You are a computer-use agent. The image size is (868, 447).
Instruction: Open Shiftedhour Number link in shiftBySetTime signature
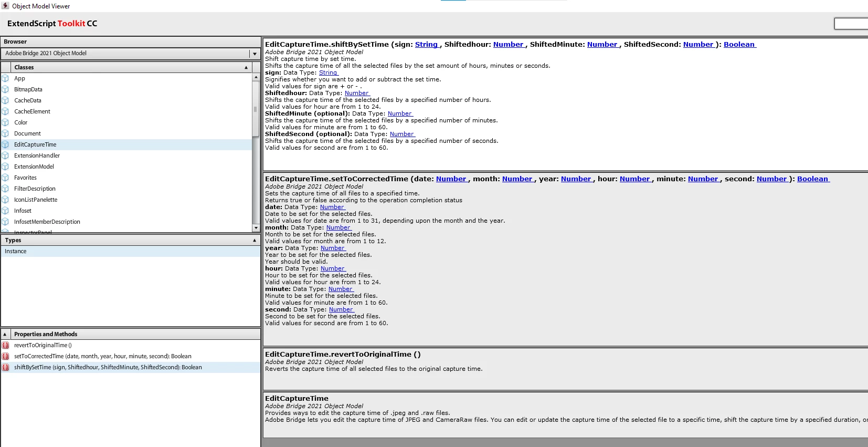(x=509, y=45)
